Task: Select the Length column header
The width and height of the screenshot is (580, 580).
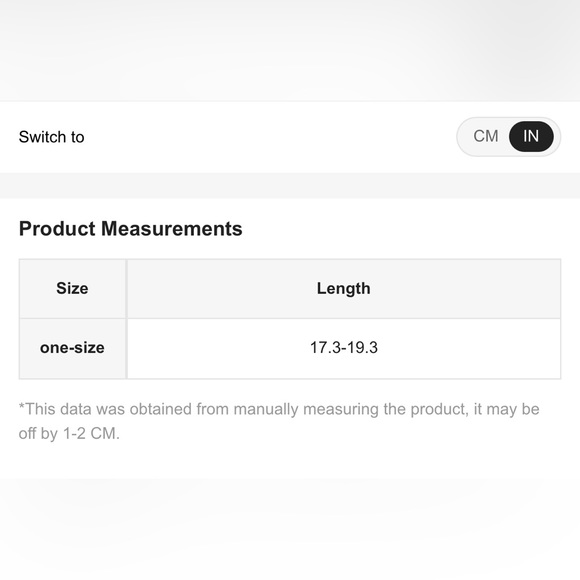Action: (x=344, y=289)
